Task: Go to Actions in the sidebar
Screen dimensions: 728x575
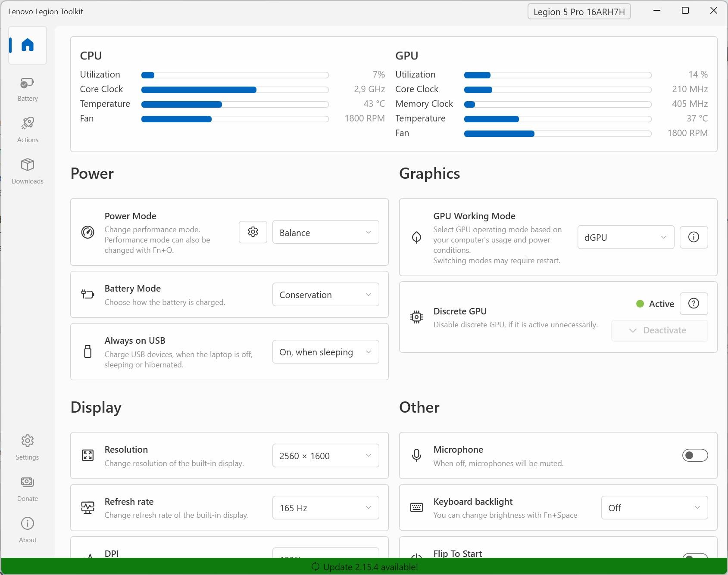Action: tap(28, 131)
